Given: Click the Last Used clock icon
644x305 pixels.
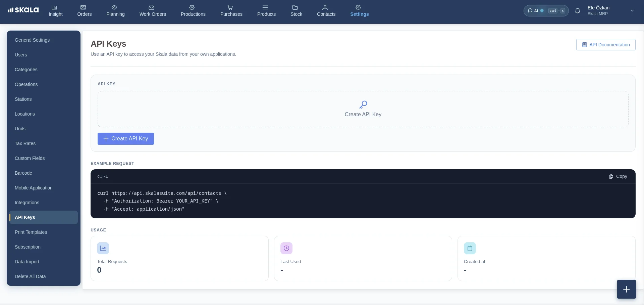Looking at the screenshot, I should pyautogui.click(x=286, y=248).
